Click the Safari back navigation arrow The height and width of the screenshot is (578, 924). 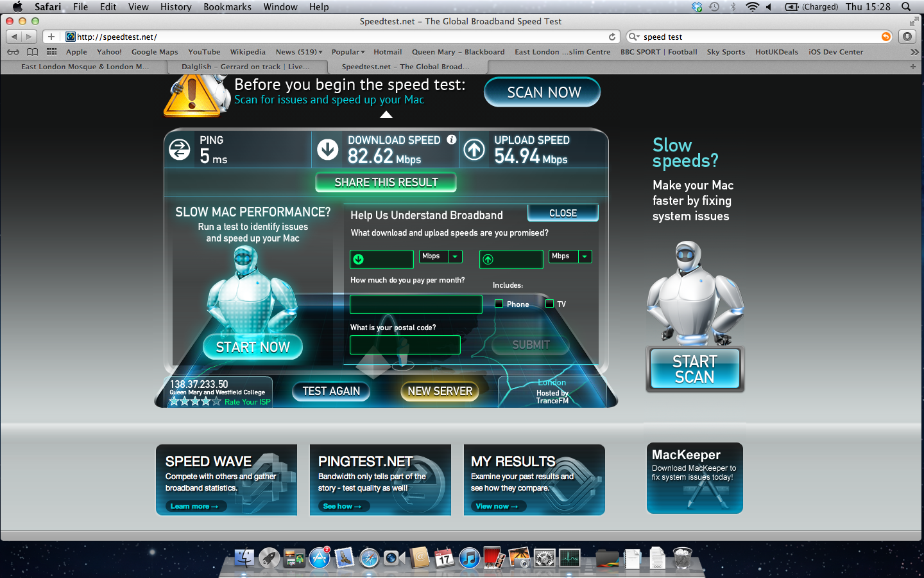click(x=14, y=37)
